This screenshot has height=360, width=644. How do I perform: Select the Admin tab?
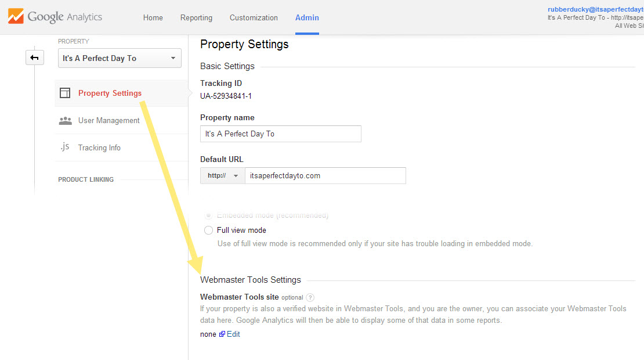click(307, 17)
